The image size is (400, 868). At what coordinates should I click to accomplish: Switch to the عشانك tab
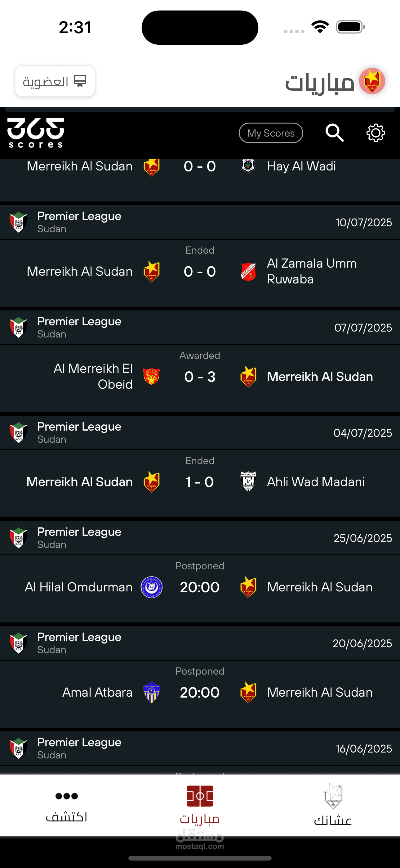pos(333,805)
